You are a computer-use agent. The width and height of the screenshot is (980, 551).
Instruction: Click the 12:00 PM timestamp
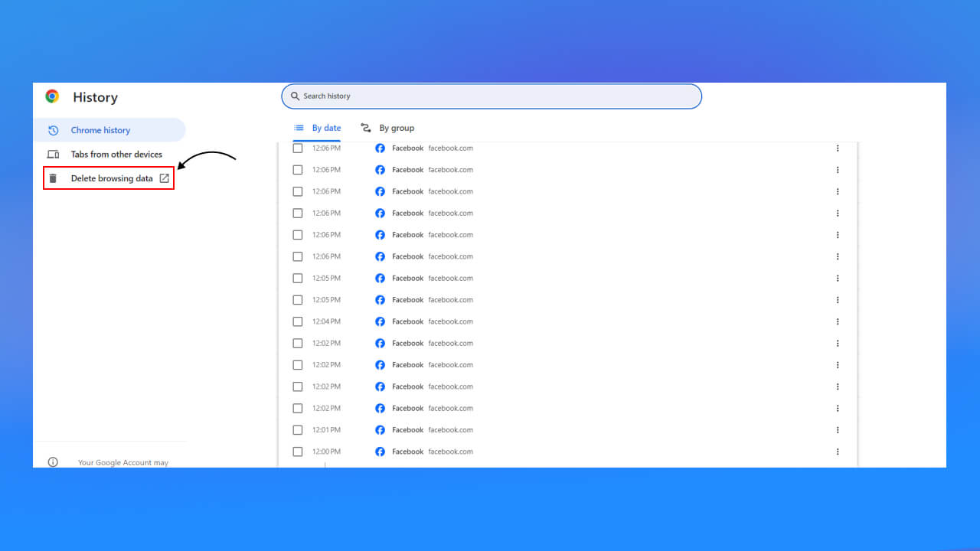pos(326,452)
